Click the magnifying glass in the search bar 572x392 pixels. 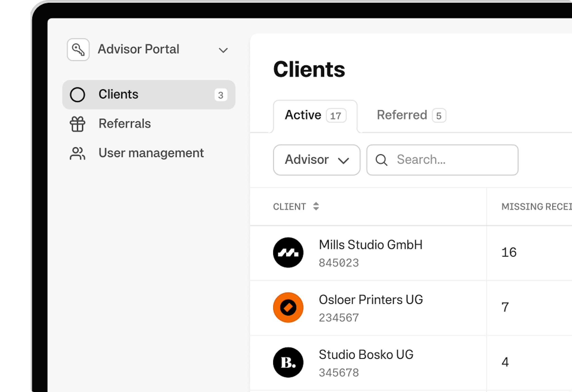pos(381,160)
